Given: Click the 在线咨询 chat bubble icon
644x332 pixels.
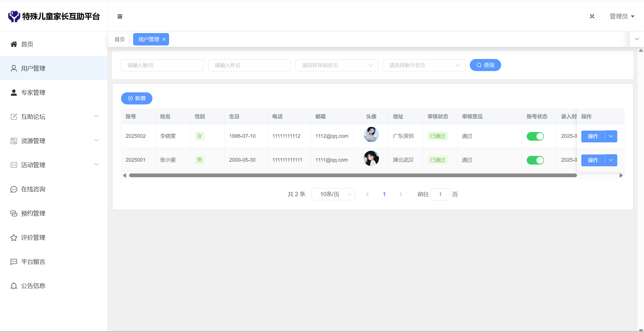Looking at the screenshot, I should (x=14, y=189).
